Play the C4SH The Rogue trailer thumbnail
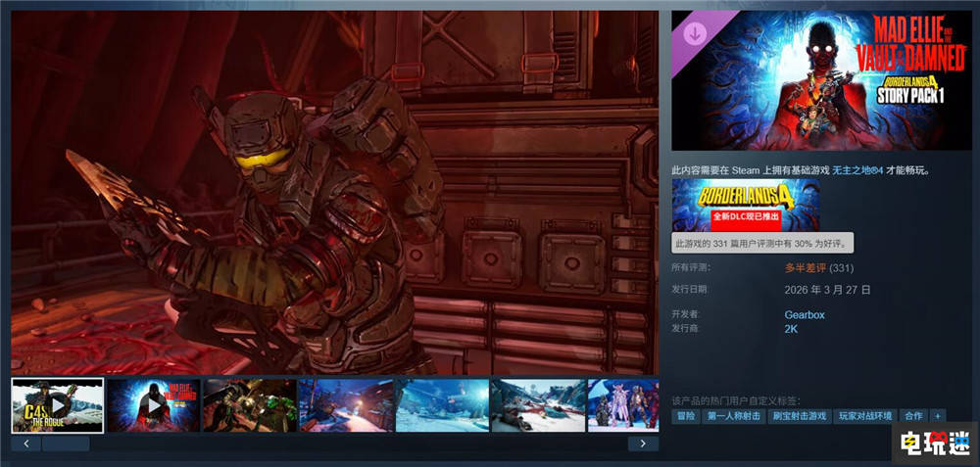980x467 pixels. click(57, 404)
